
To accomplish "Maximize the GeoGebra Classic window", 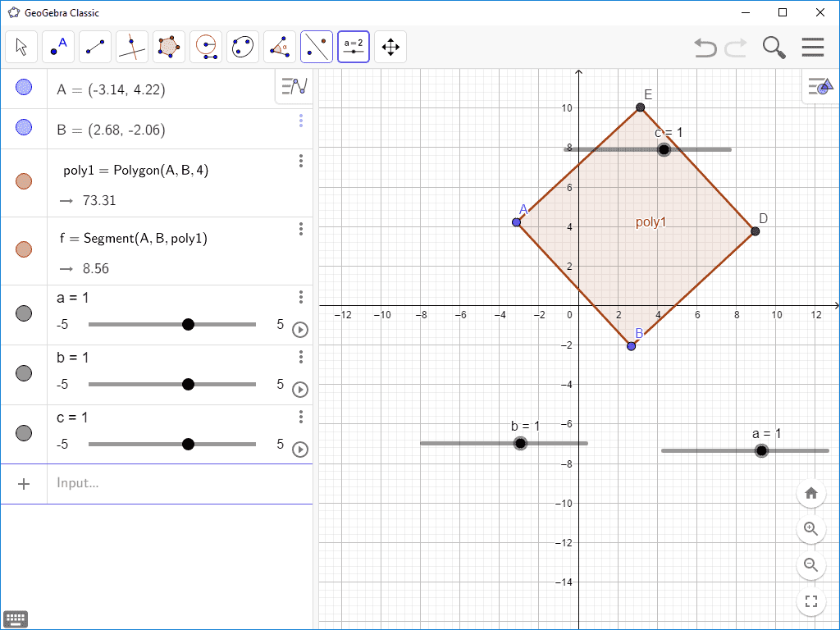I will click(x=783, y=12).
